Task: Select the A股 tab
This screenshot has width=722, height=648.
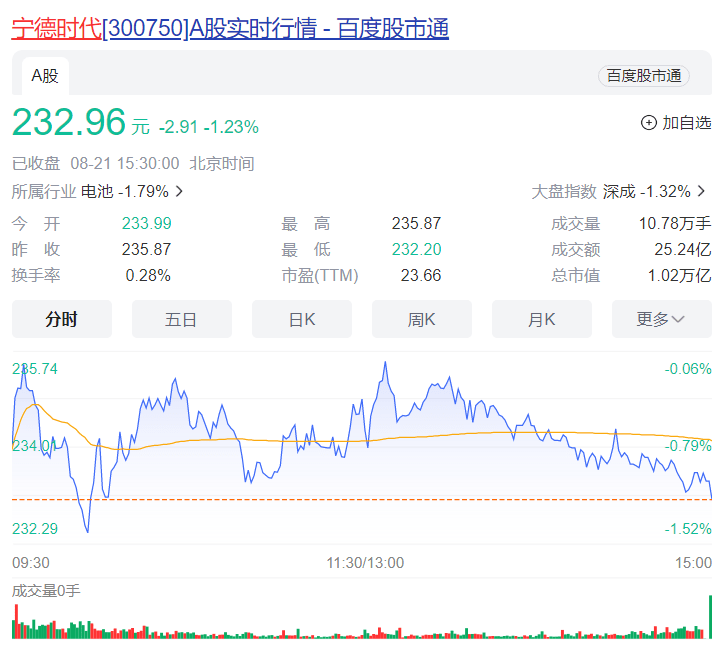Action: pos(44,75)
